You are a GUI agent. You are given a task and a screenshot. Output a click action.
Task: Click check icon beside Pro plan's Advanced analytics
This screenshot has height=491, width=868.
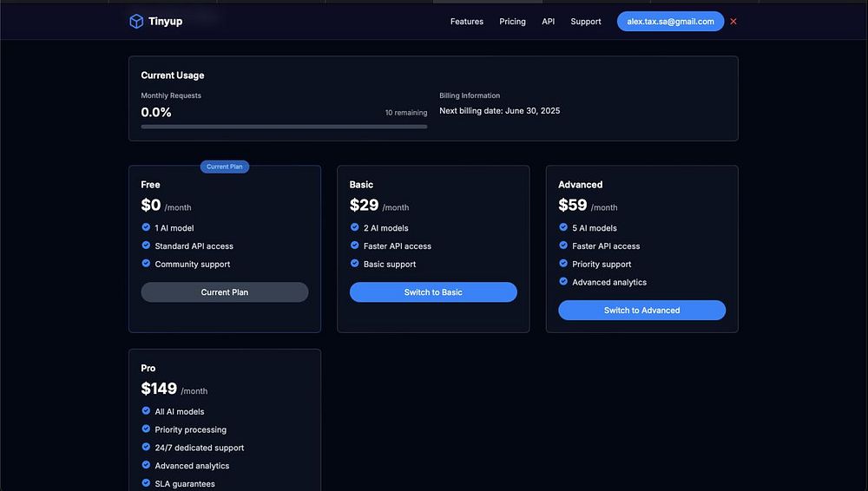(146, 465)
